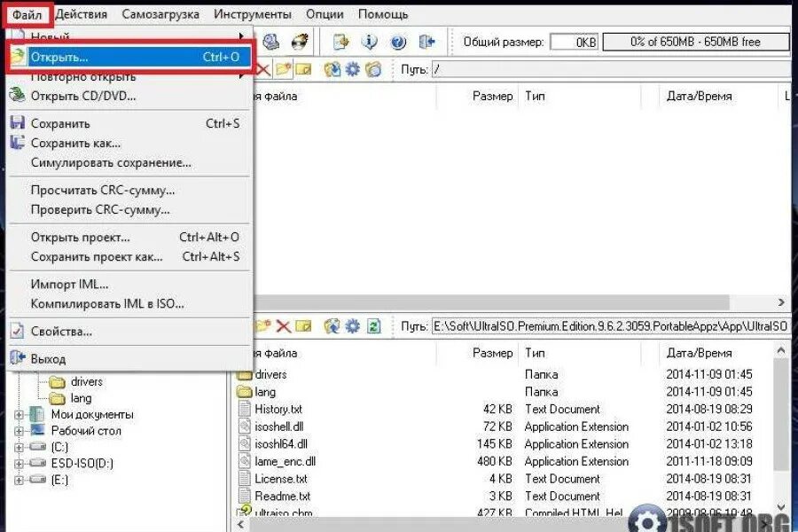
Task: Select isoshl64.dll in the file list
Action: [281, 444]
